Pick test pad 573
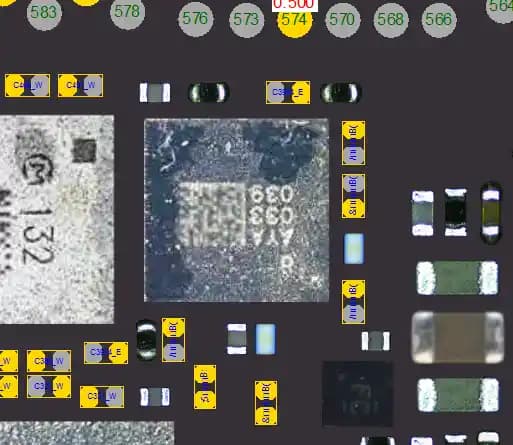Image resolution: width=513 pixels, height=445 pixels. (246, 20)
